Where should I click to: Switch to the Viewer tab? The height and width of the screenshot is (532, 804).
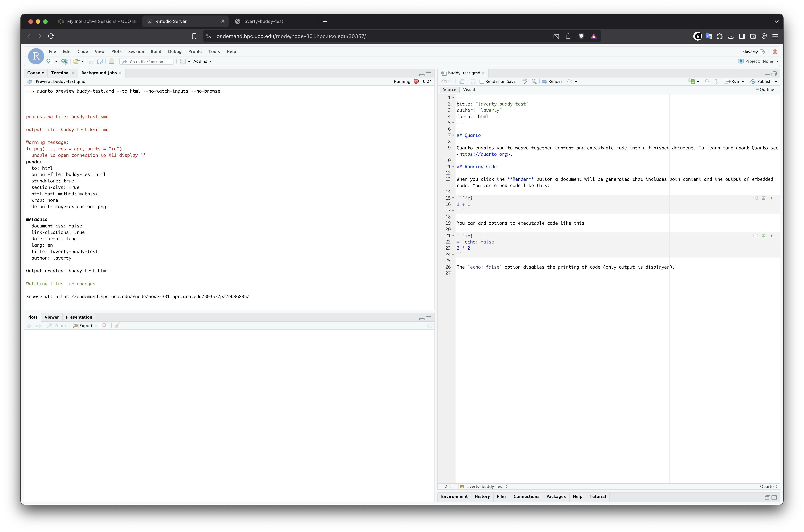click(51, 317)
